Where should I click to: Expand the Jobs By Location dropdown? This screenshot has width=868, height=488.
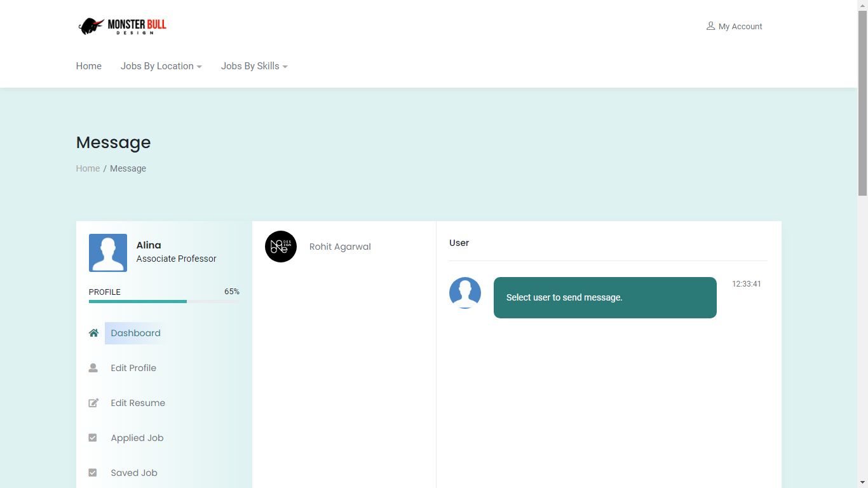pyautogui.click(x=161, y=66)
